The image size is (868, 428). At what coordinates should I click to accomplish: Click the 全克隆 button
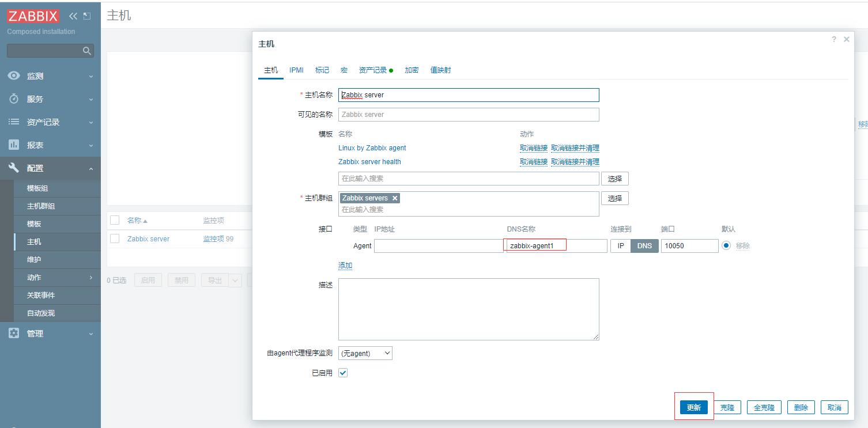[x=764, y=407]
